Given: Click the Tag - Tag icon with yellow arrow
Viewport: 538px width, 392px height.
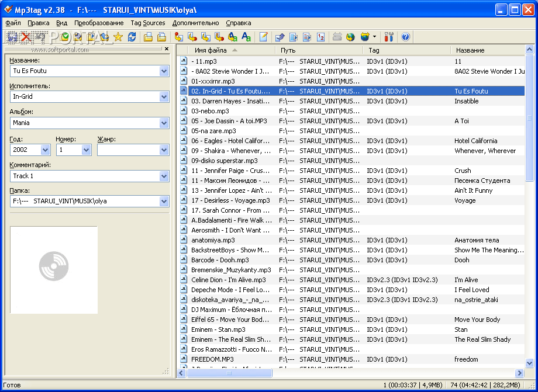Looking at the screenshot, I should click(233, 37).
